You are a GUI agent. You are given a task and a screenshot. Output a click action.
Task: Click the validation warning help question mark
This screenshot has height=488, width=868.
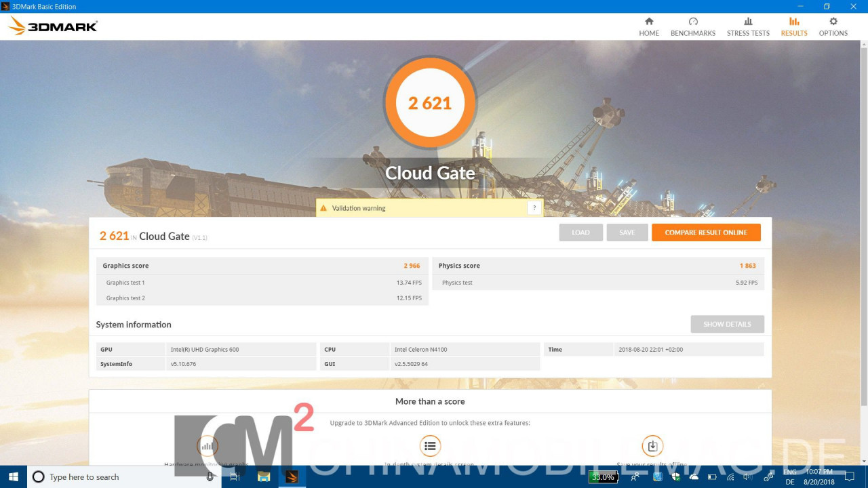coord(534,208)
